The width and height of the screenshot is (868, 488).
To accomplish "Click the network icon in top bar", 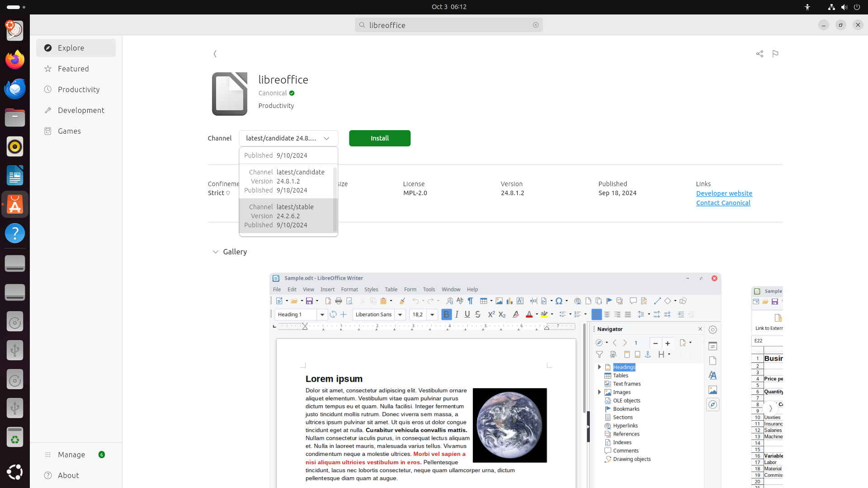I will [831, 7].
